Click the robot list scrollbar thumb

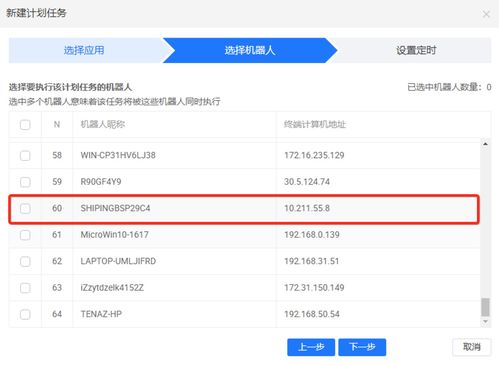click(x=485, y=307)
